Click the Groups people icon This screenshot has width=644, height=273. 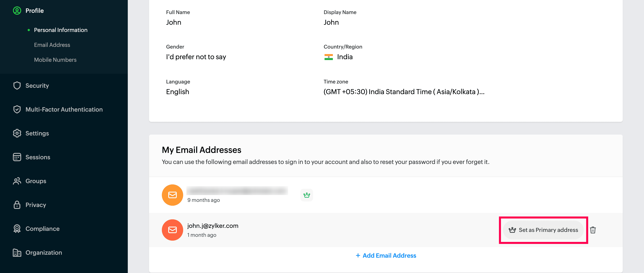[x=17, y=181]
